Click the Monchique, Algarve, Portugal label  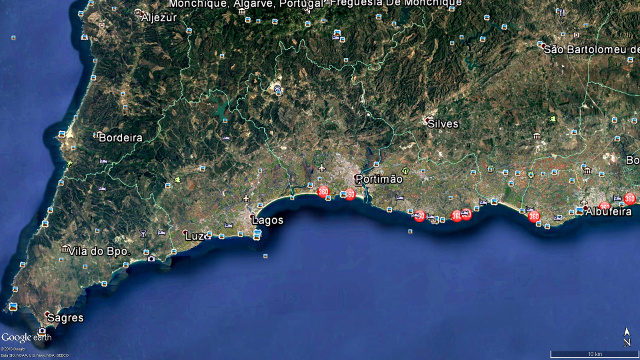pos(248,4)
